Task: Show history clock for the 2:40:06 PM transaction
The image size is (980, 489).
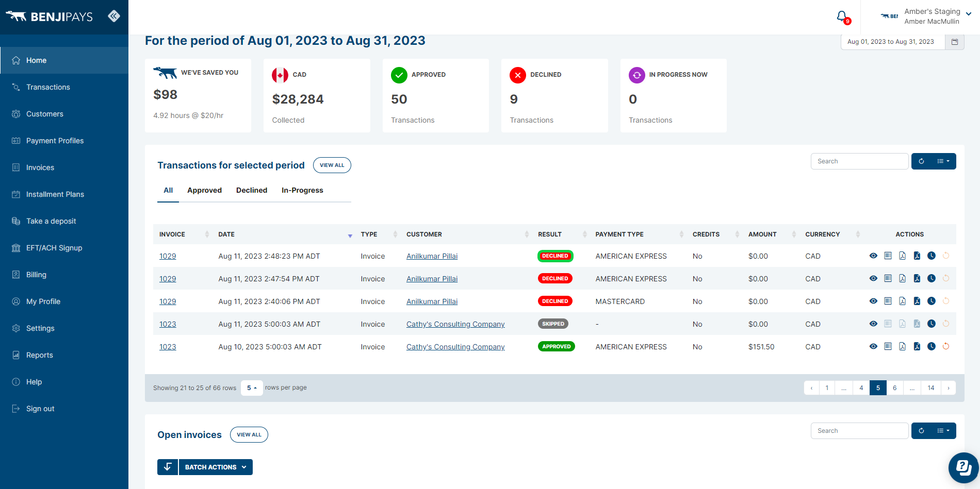Action: pyautogui.click(x=931, y=301)
